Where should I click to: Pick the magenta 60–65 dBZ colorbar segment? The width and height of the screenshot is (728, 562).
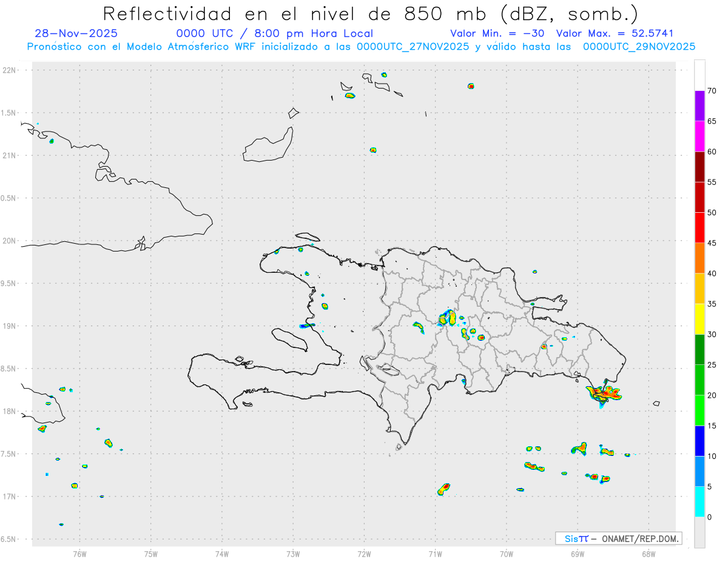(699, 136)
